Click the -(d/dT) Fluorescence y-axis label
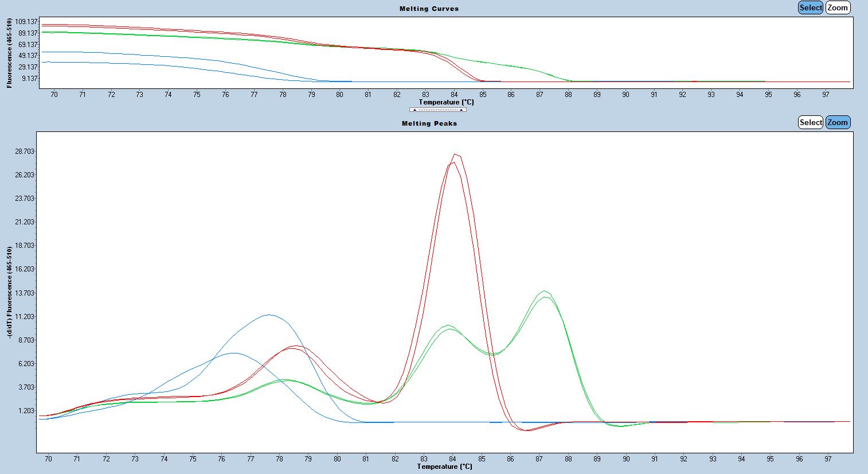 point(9,293)
